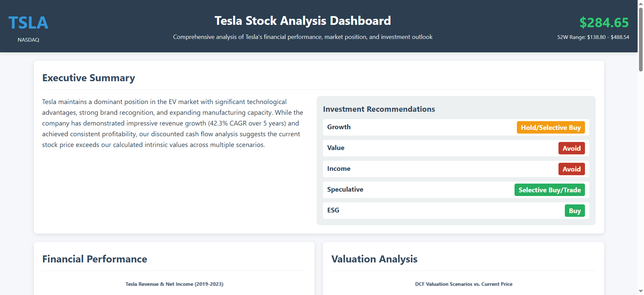Click the ESG recommendation label

coord(333,210)
